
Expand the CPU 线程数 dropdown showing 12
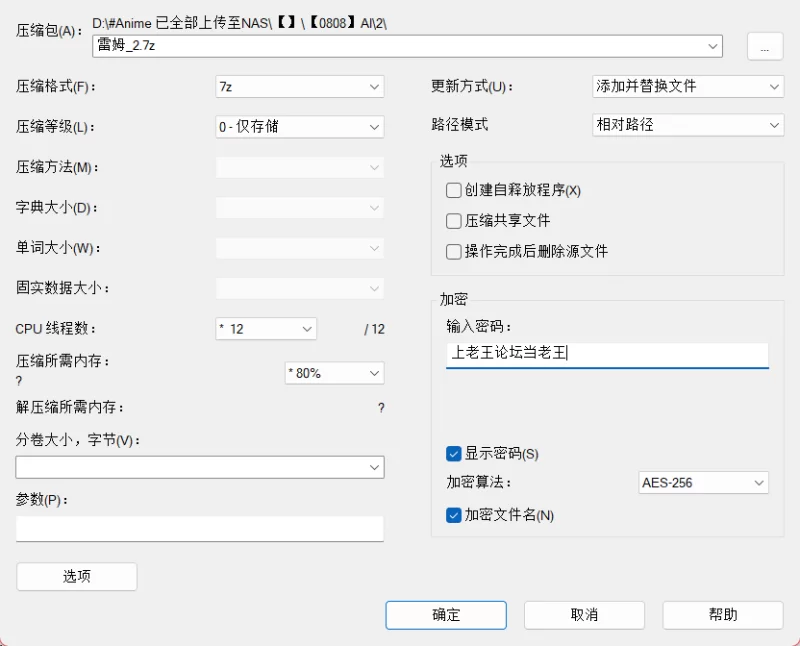pyautogui.click(x=266, y=329)
